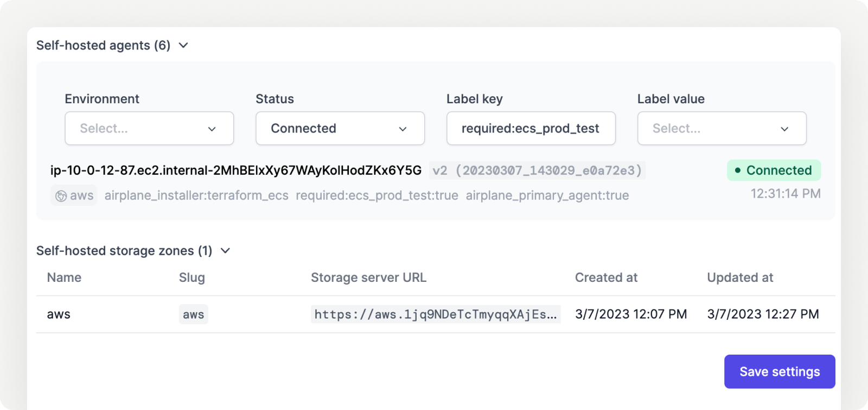The width and height of the screenshot is (868, 410).
Task: Click the Updated at column header
Action: [740, 278]
